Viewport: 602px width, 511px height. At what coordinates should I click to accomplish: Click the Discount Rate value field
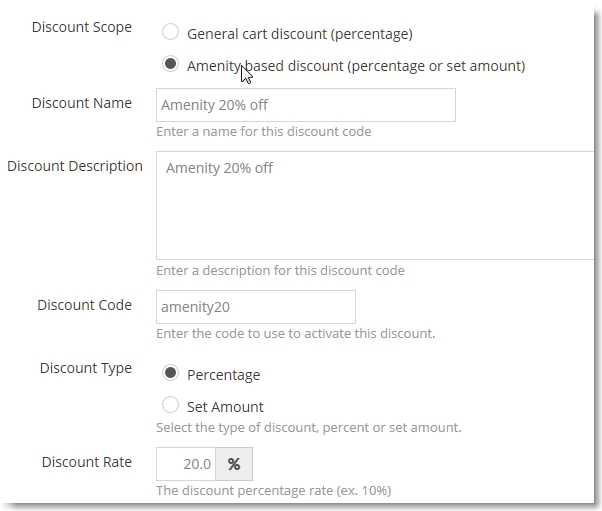pyautogui.click(x=186, y=464)
